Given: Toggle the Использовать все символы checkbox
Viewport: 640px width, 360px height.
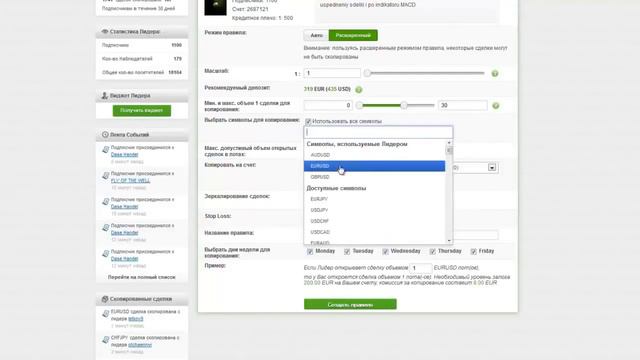Looking at the screenshot, I should click(308, 122).
